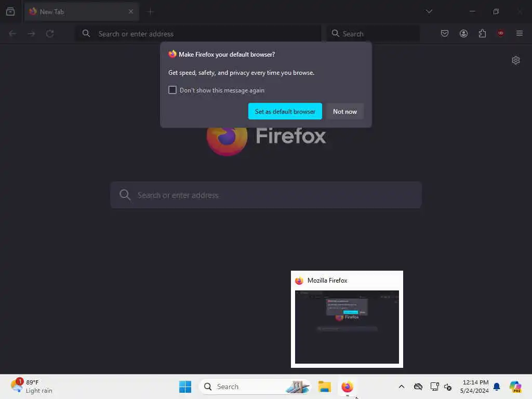Image resolution: width=532 pixels, height=399 pixels.
Task: Focus the page's central search field
Action: (x=266, y=195)
